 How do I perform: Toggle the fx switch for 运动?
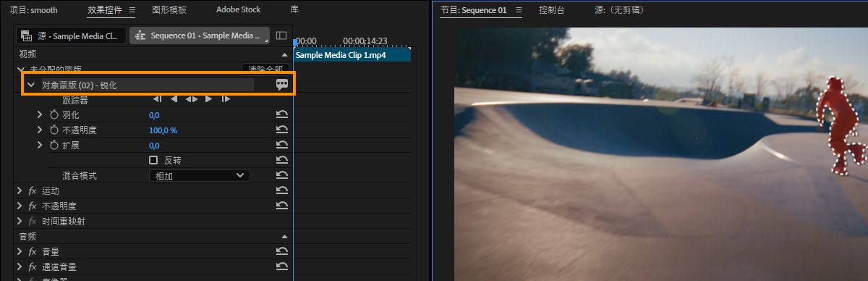click(33, 190)
